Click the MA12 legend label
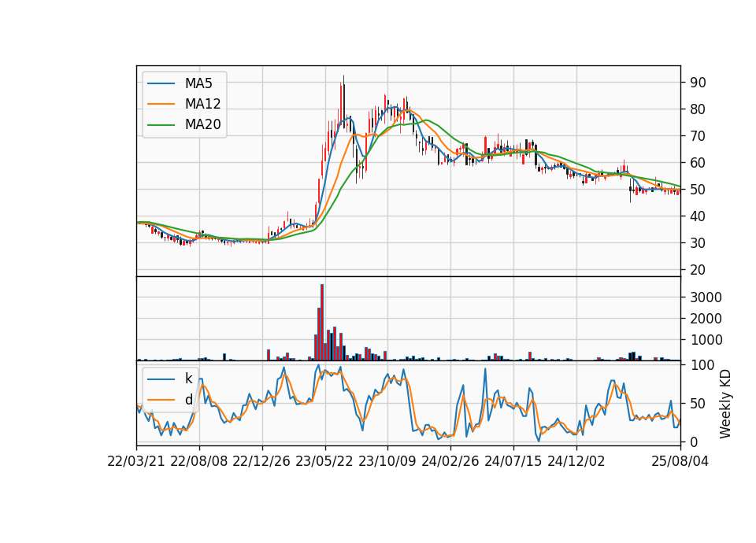The width and height of the screenshot is (756, 543). coord(202,104)
